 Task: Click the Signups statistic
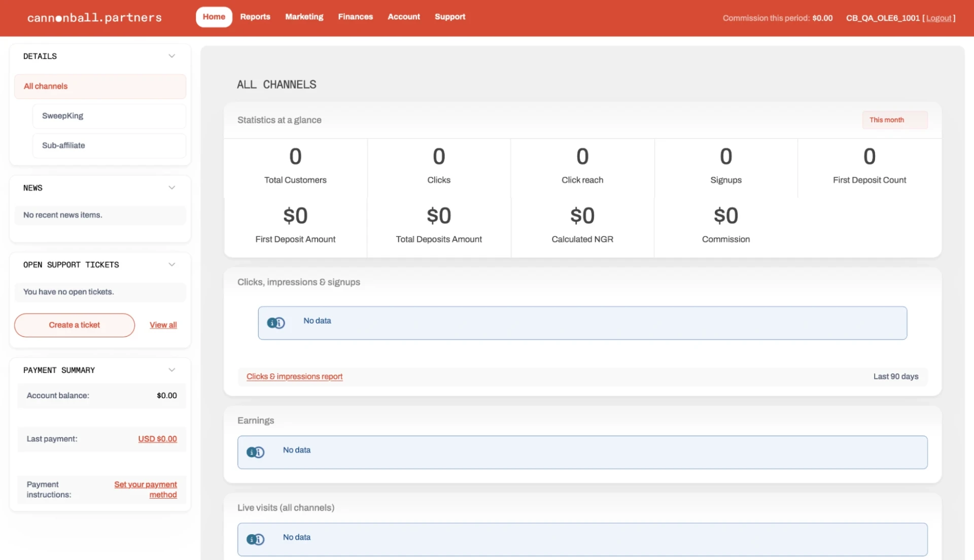726,167
